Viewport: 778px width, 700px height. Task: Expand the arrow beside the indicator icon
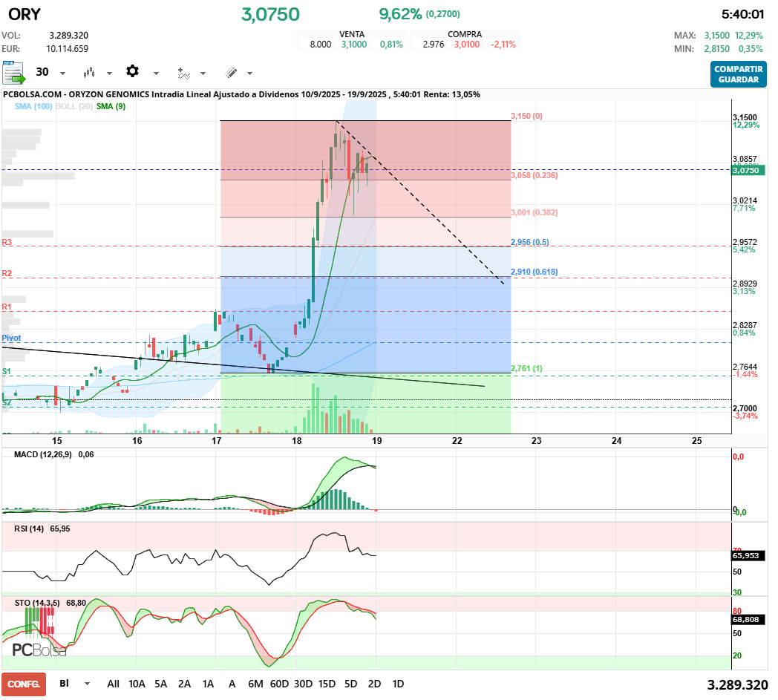tap(203, 73)
